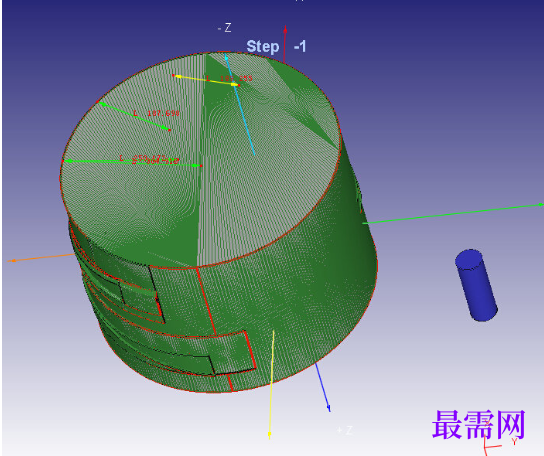The image size is (544, 456).
Task: Select the 'L 183.255' measurement label
Action: tap(229, 78)
